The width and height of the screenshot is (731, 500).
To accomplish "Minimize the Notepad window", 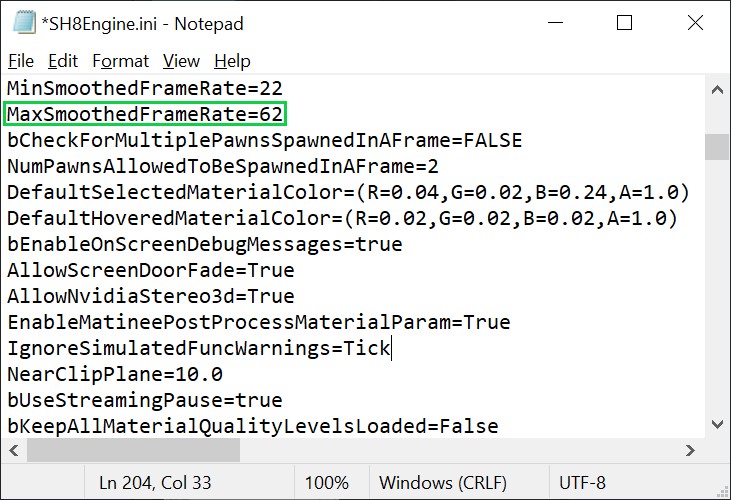I will [x=555, y=22].
